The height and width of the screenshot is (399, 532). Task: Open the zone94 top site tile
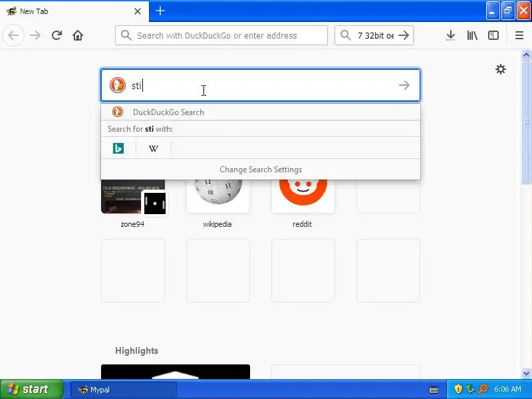pyautogui.click(x=133, y=196)
